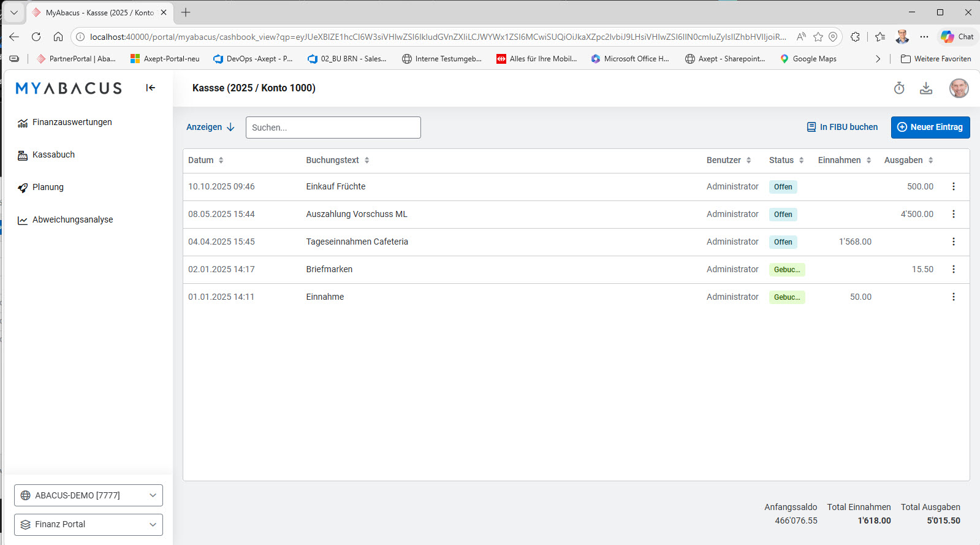The image size is (980, 545).
Task: Click the browser address bar URL
Action: coord(438,37)
